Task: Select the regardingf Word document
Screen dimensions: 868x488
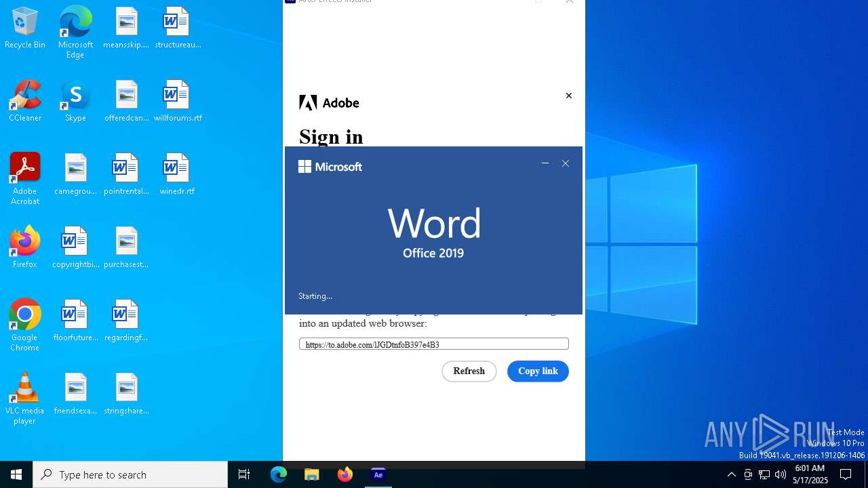Action: pos(126,321)
